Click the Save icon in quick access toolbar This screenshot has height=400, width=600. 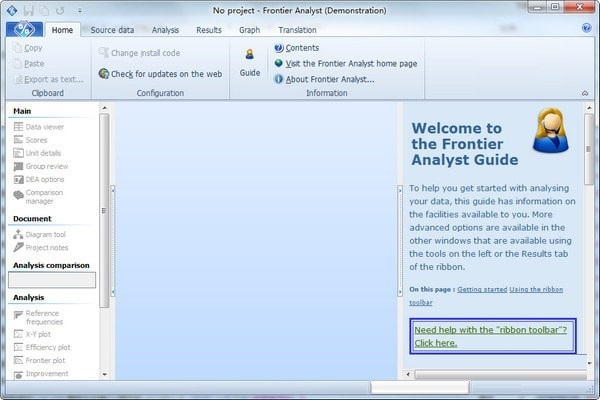point(28,10)
